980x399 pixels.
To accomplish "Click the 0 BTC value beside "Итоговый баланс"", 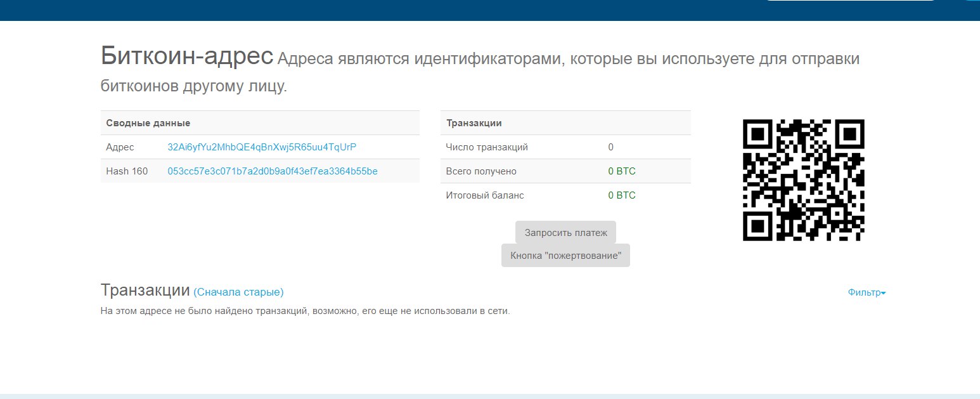I will click(x=622, y=195).
